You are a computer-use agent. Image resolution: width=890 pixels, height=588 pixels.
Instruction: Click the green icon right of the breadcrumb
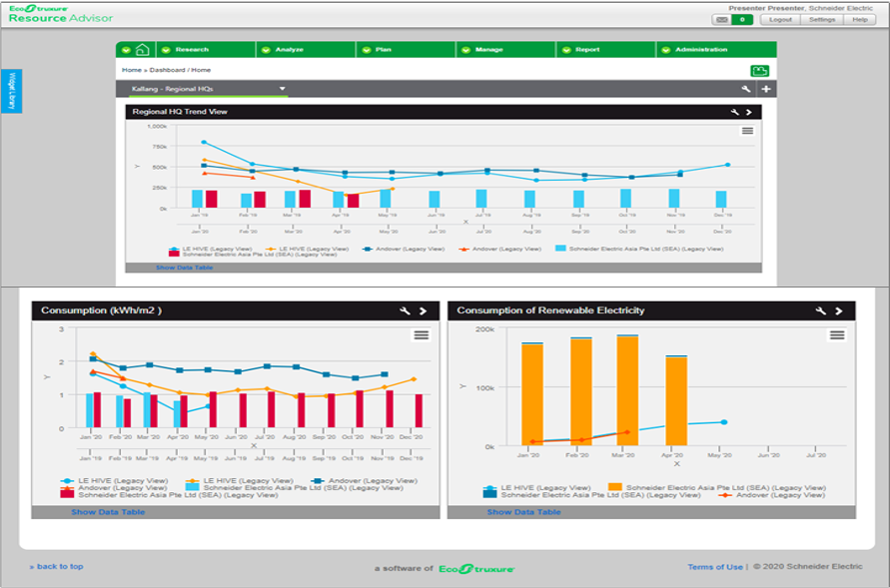759,71
